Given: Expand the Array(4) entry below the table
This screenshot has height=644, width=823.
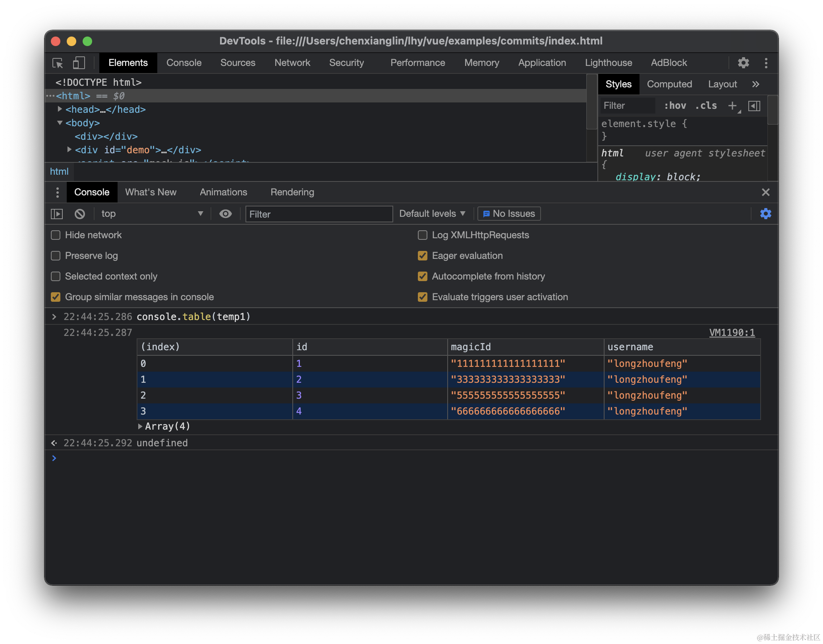Looking at the screenshot, I should [x=141, y=426].
